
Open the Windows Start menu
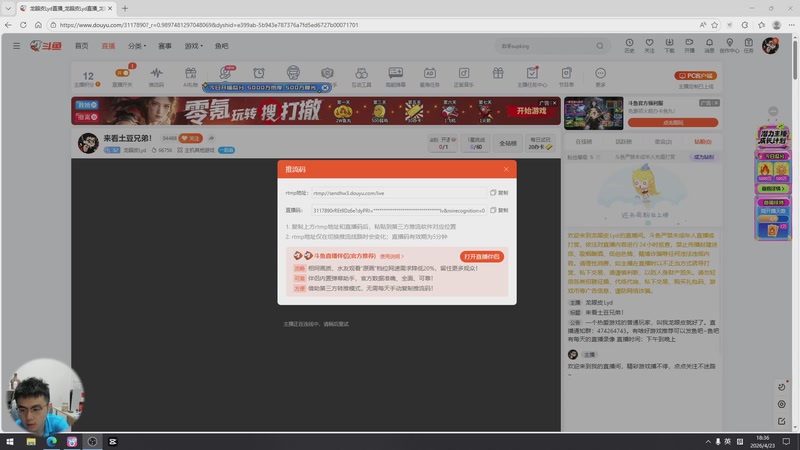pyautogui.click(x=10, y=441)
